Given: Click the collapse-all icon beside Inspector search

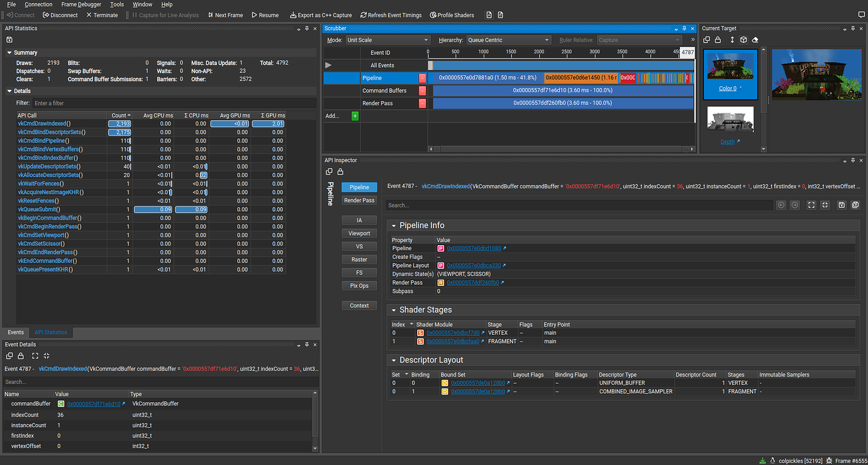Looking at the screenshot, I should click(825, 205).
